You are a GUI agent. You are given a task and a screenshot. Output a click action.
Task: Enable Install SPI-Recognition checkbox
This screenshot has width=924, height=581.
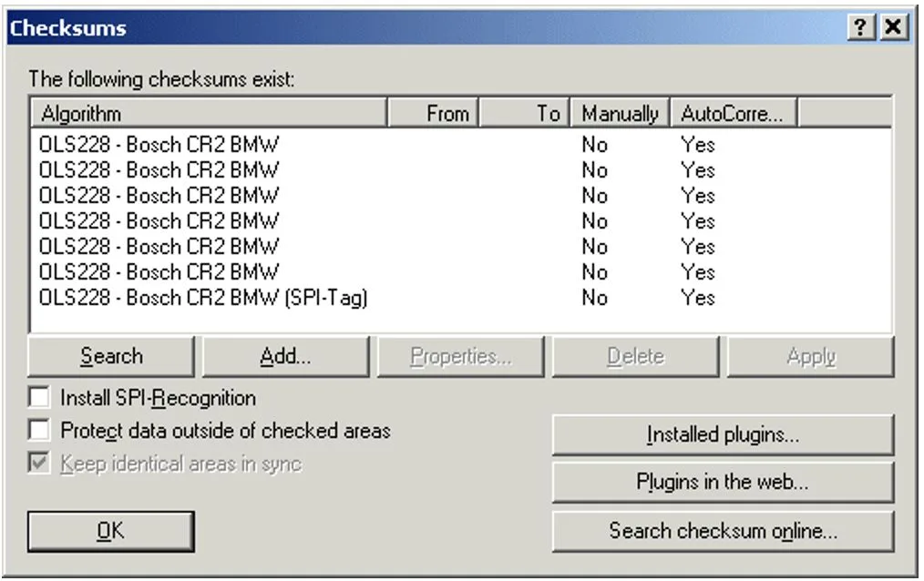[39, 397]
